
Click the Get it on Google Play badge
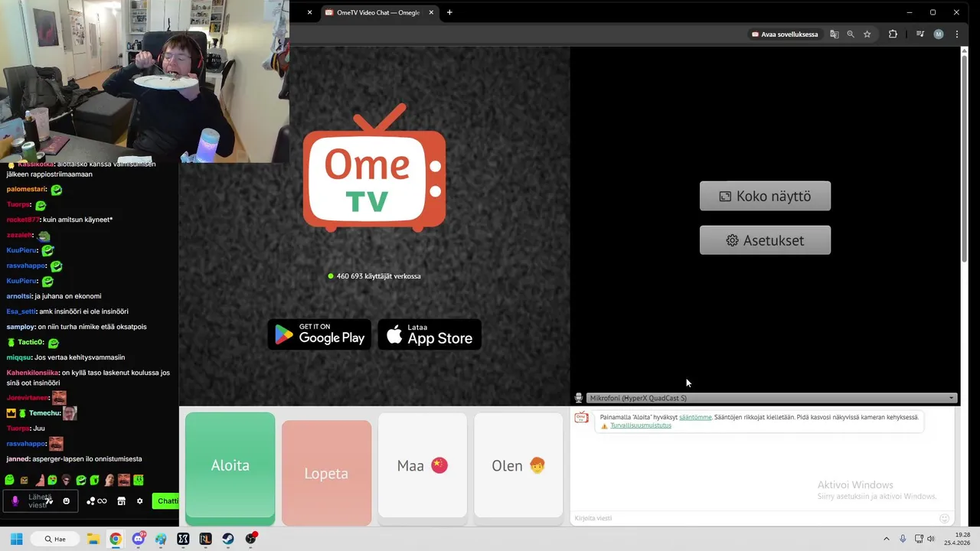point(319,334)
